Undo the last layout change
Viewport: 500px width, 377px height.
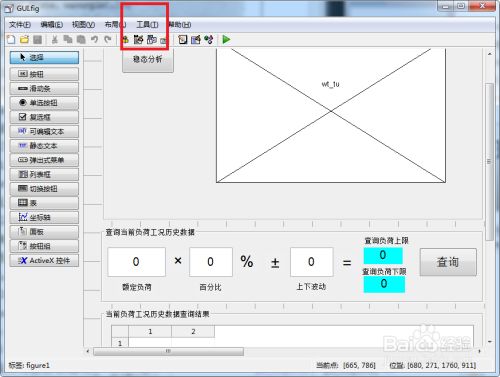[94, 40]
